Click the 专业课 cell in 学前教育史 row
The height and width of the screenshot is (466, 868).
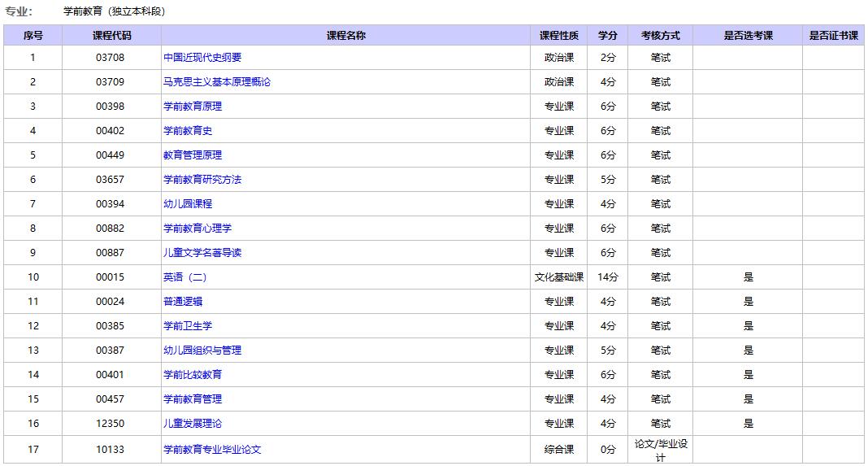559,131
